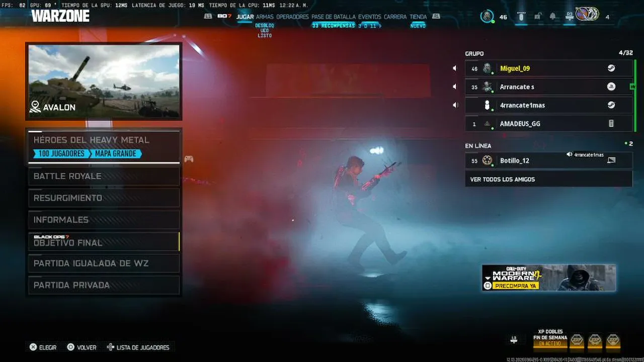This screenshot has width=644, height=362.
Task: Select the Avalon map thumbnail
Action: click(104, 81)
